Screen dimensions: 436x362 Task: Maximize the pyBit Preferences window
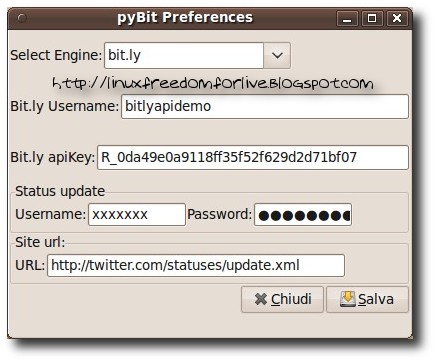tap(372, 18)
